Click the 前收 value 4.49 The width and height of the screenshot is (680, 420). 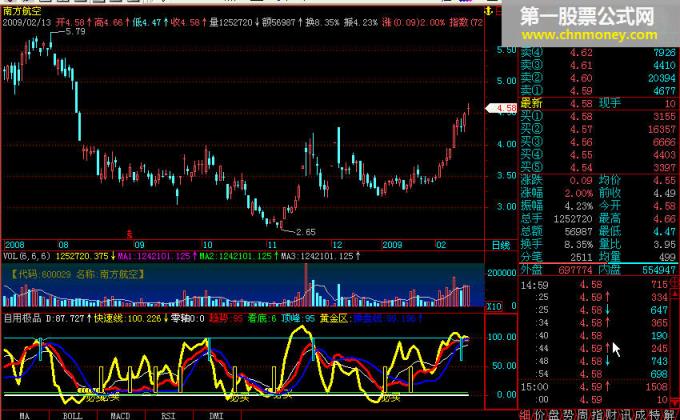[x=664, y=193]
